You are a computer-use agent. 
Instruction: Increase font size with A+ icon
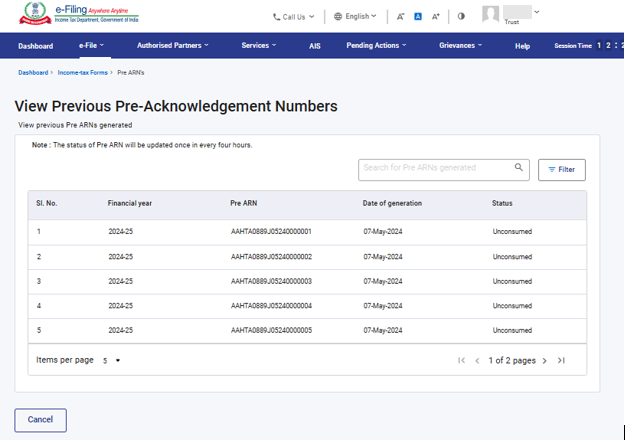click(x=435, y=17)
